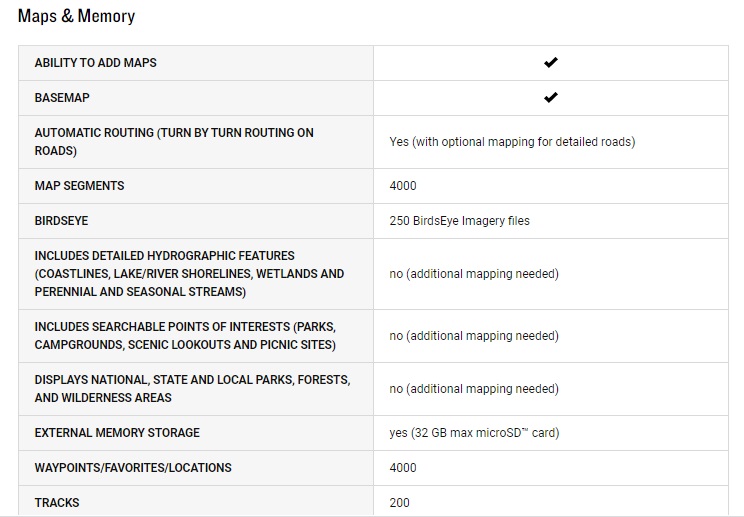Click the Basemap checkmark icon
Screen dimensions: 744x517
pyautogui.click(x=550, y=98)
